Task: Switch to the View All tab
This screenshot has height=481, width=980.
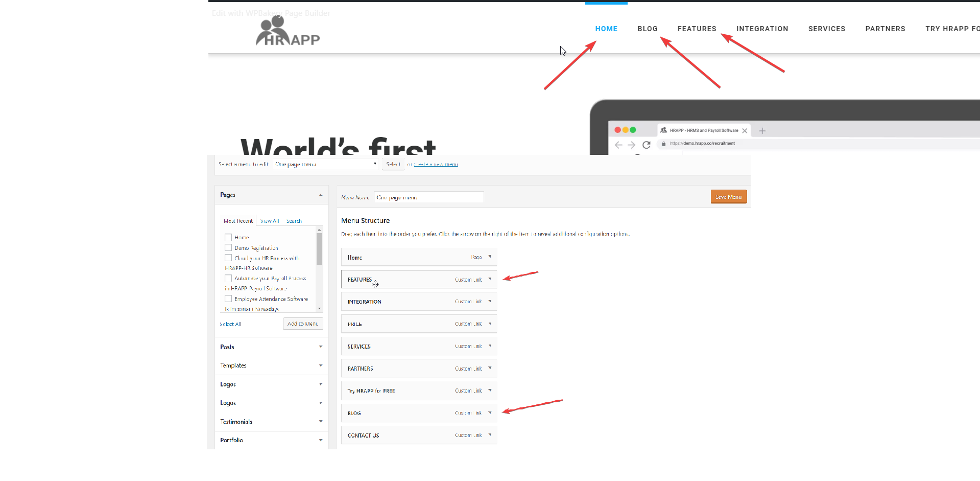Action: click(269, 221)
